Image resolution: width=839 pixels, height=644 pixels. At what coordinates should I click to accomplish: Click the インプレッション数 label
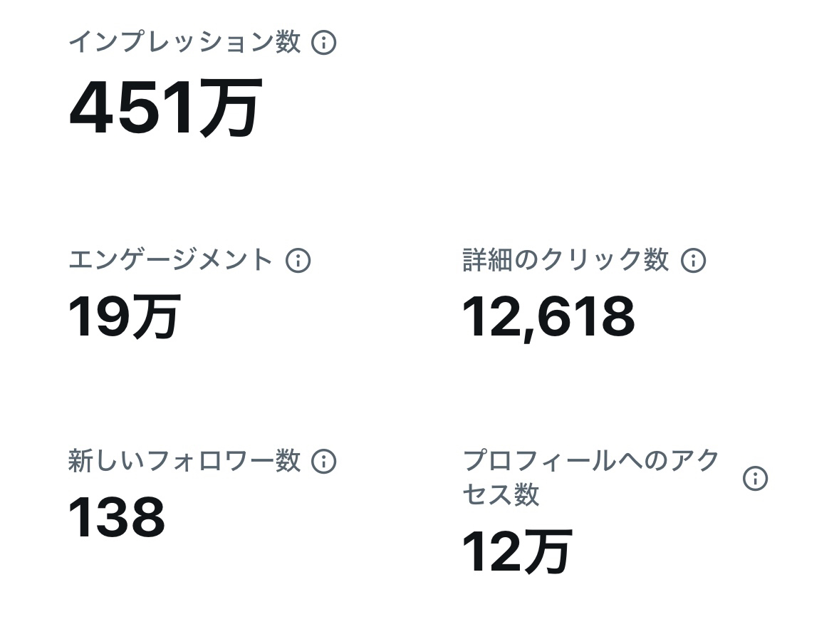tap(184, 43)
